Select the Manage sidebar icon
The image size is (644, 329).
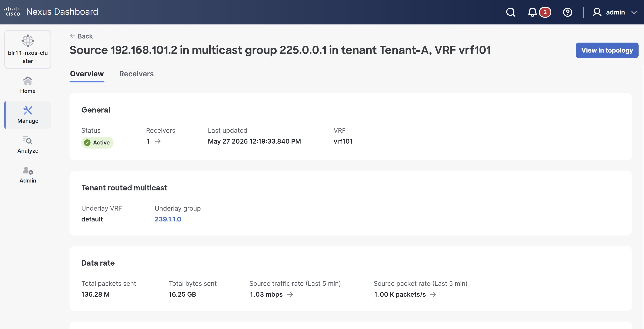(28, 110)
